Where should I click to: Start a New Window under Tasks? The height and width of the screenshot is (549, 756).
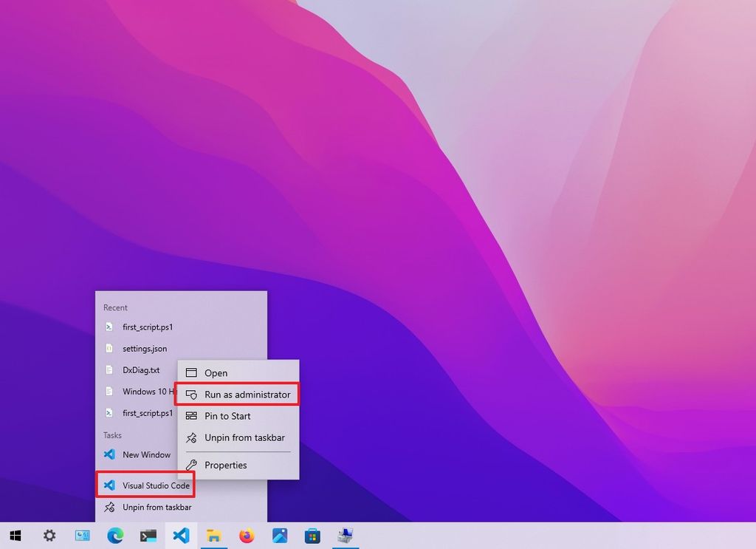[145, 454]
